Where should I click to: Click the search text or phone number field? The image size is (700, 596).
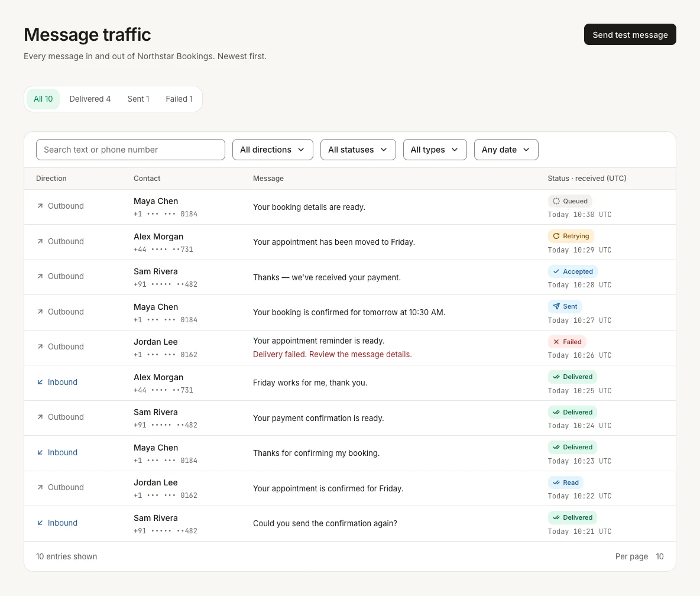tap(130, 150)
